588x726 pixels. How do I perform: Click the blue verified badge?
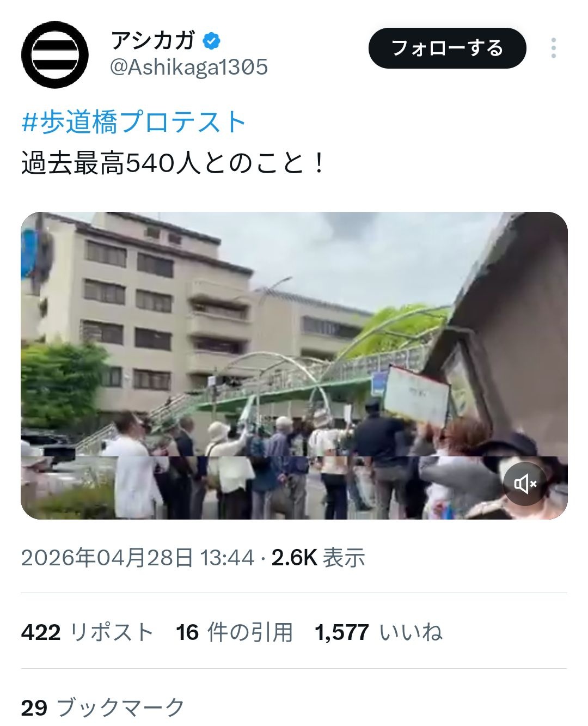(x=211, y=41)
